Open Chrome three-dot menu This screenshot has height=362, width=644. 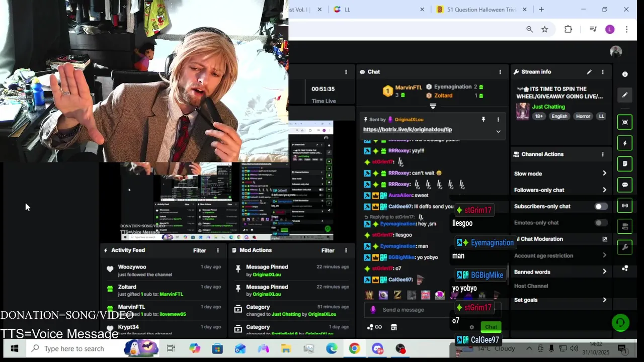tap(626, 30)
